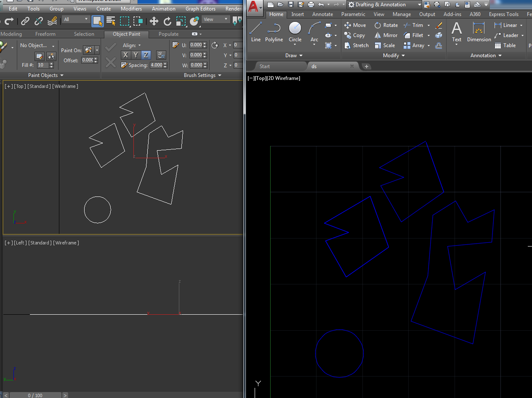Select the Line tool in AutoCAD
The image size is (532, 398).
coord(256,32)
